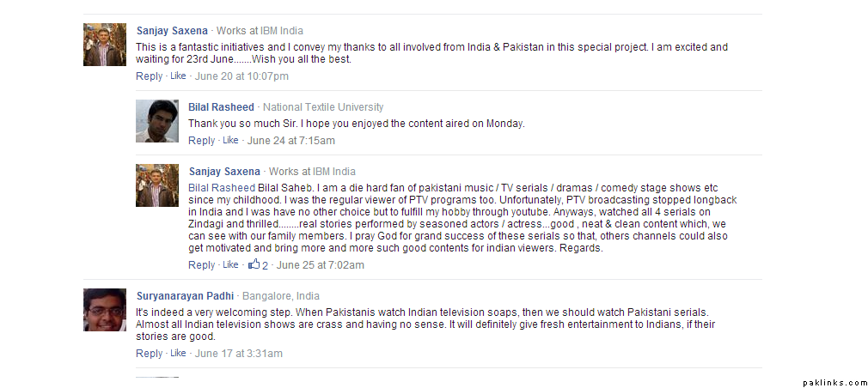
Task: Click Sanjay Saxena's name on top comment
Action: coord(172,31)
